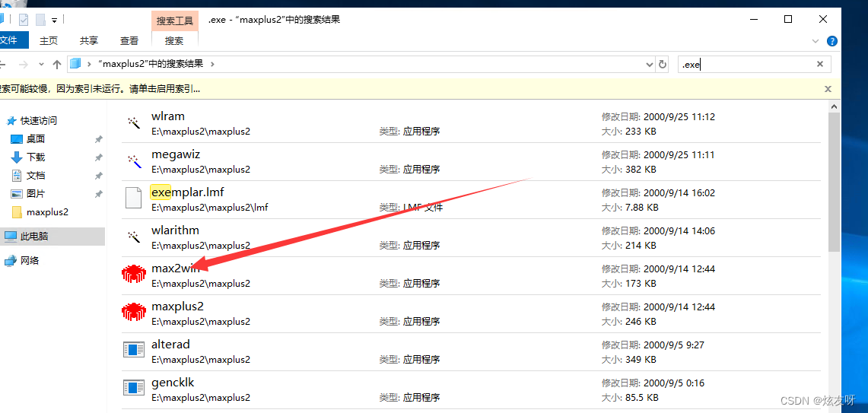
Task: Open Network (网络) in sidebar
Action: click(30, 260)
